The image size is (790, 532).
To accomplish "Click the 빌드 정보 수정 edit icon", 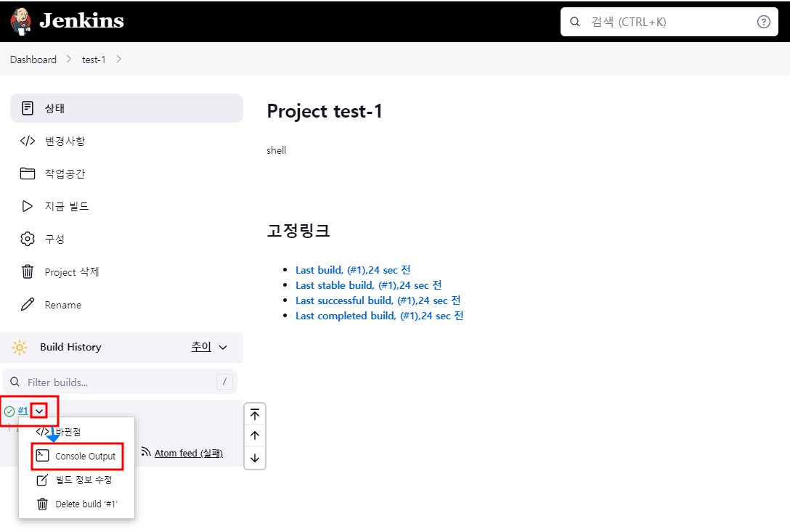I will tap(42, 480).
